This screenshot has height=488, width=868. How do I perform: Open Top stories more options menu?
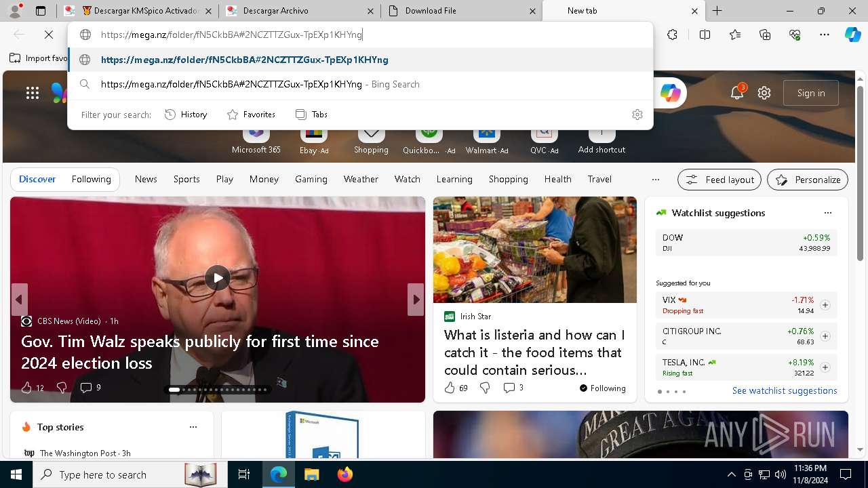193,427
